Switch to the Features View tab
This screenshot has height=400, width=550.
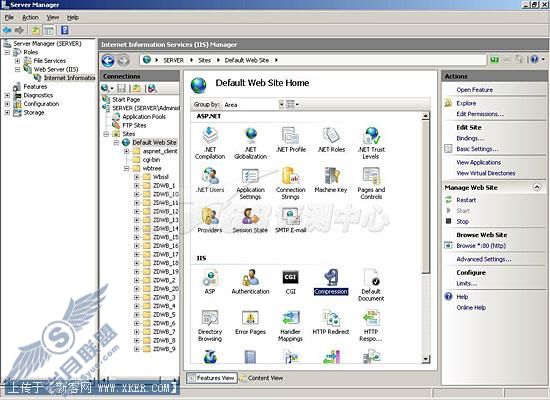coord(212,378)
